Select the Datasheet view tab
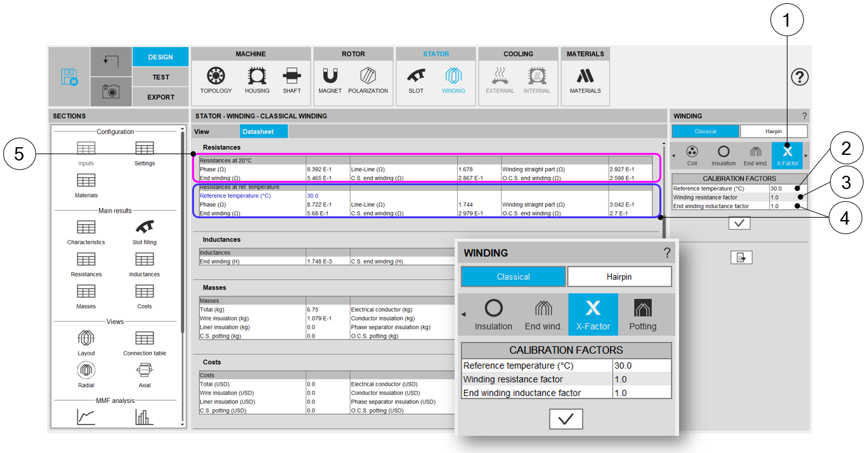Image resolution: width=868 pixels, height=453 pixels. point(264,132)
